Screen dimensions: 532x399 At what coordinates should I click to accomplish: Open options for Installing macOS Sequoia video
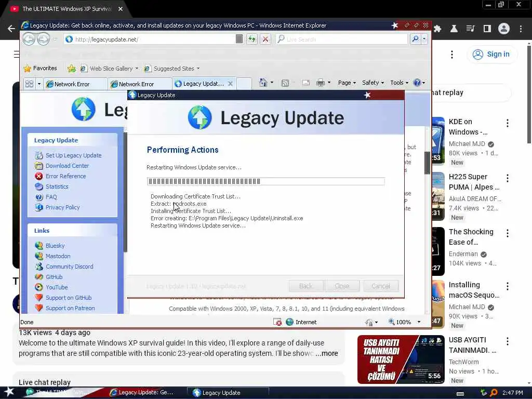(x=508, y=286)
